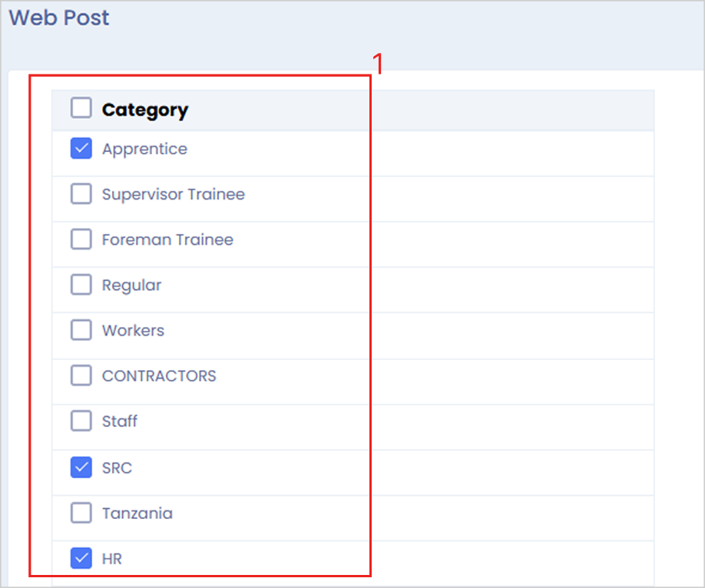Screen dimensions: 705x588
Task: Check the CONTRACTORS checkbox
Action: click(x=81, y=376)
